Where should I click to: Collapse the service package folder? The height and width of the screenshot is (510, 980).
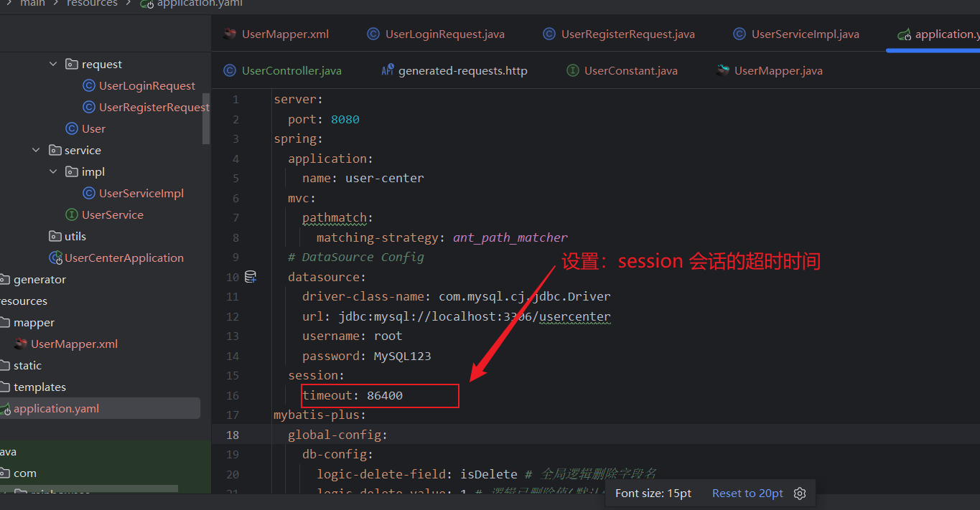36,150
